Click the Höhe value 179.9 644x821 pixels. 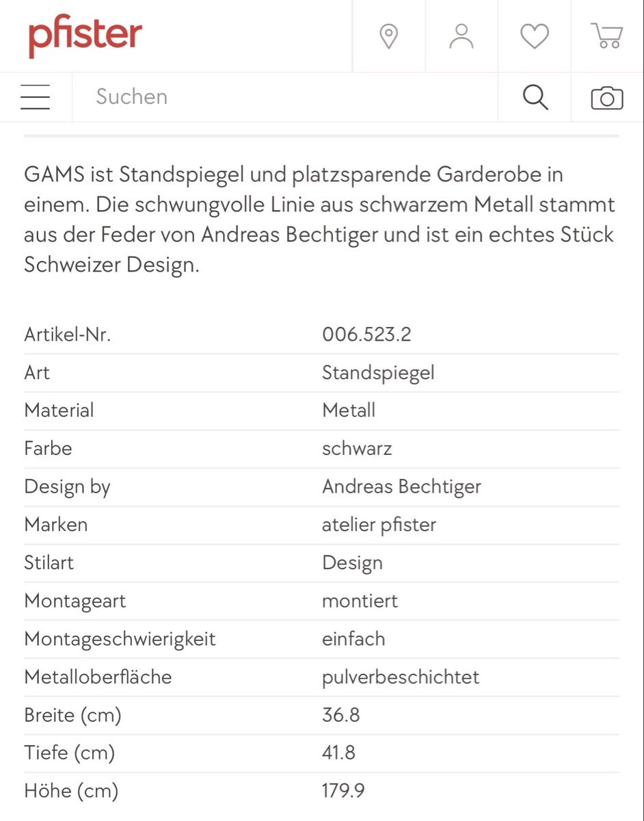click(x=343, y=791)
